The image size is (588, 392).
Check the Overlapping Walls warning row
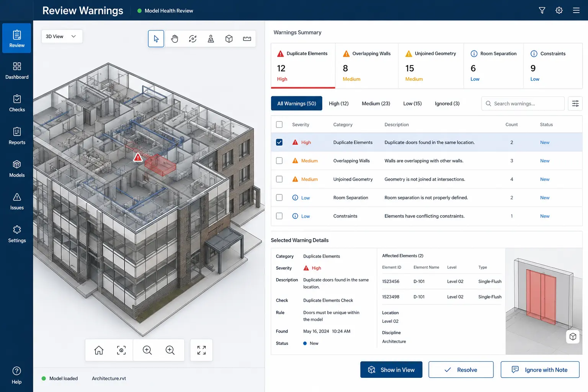tap(279, 161)
